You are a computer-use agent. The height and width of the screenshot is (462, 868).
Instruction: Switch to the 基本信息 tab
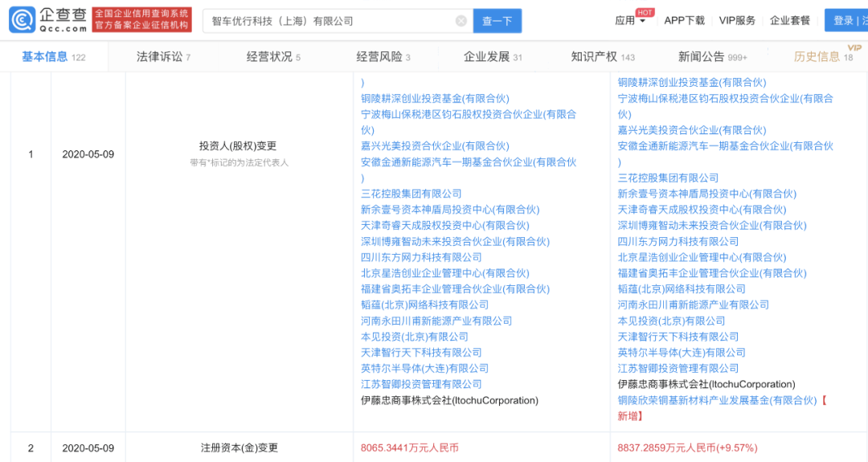[53, 56]
